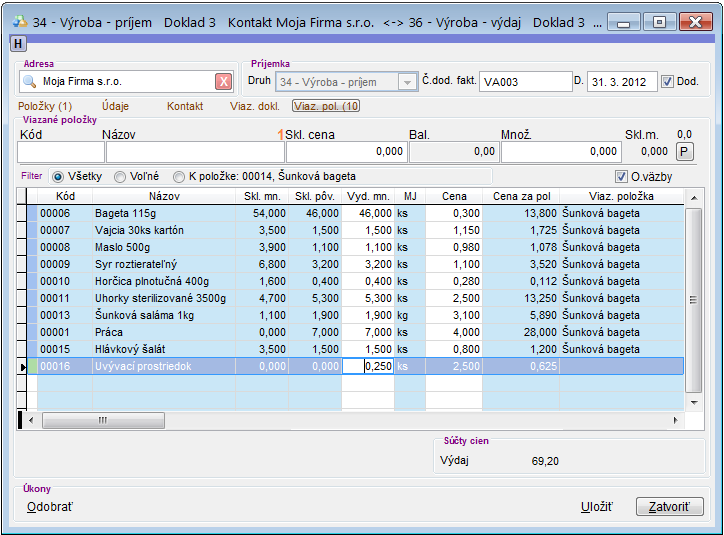Screen dimensions: 724x535
Task: Click the application icon in the title bar
Action: click(18, 20)
